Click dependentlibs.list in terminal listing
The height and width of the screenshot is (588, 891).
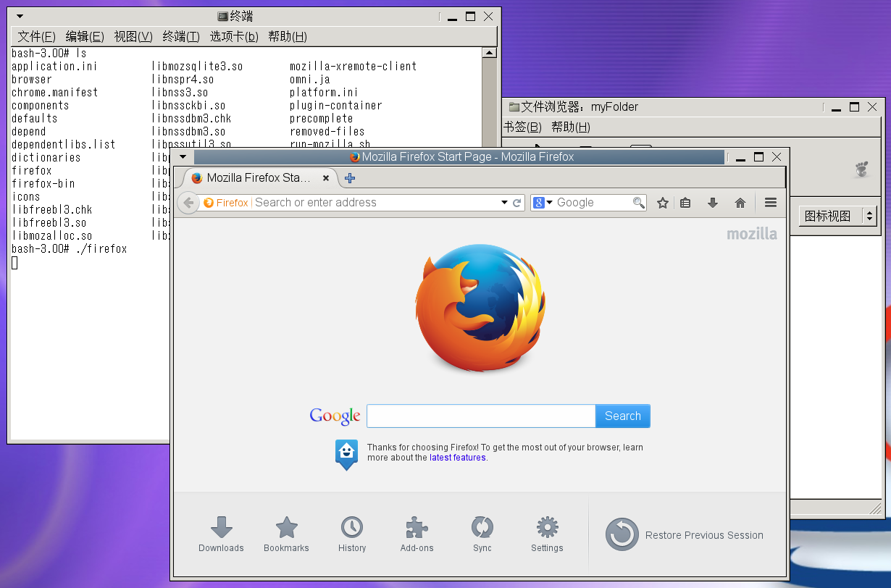coord(64,144)
